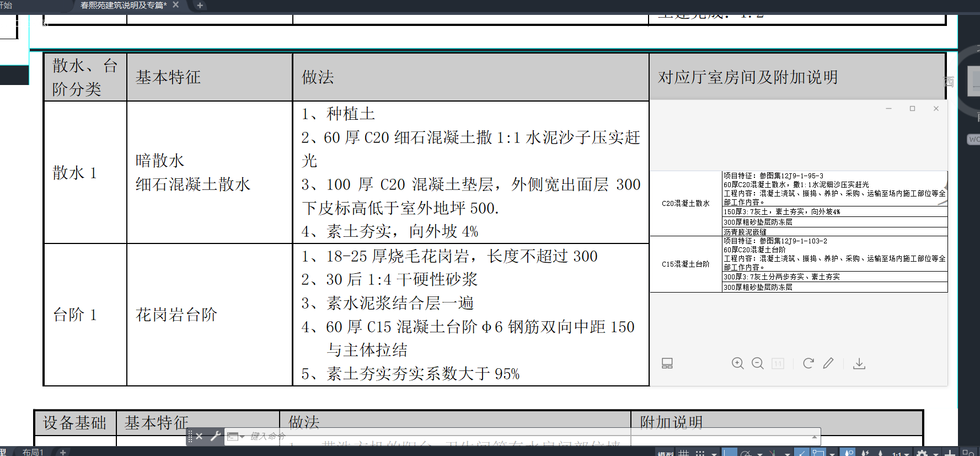Click 细石混凝土散水 text
Viewport: 980px width, 456px height.
tap(193, 184)
